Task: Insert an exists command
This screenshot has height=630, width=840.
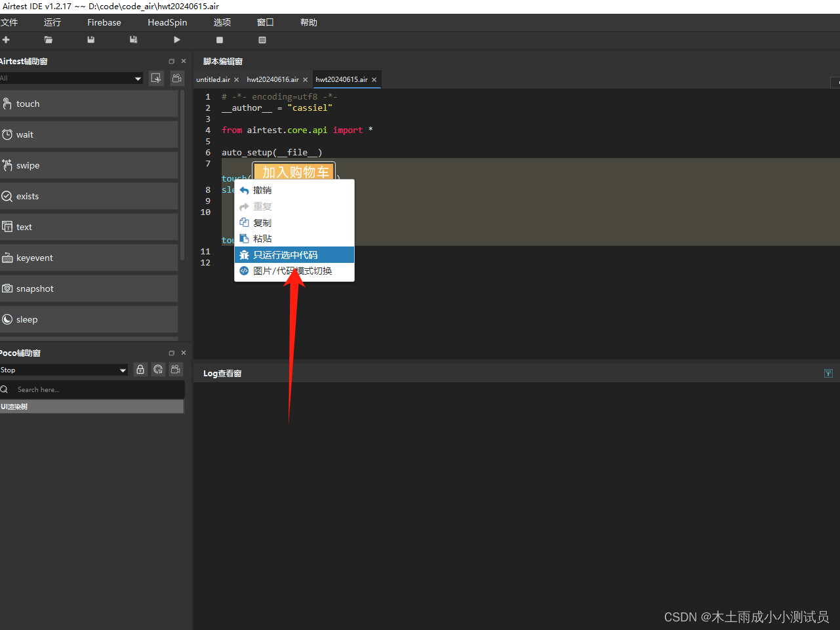Action: coord(89,196)
